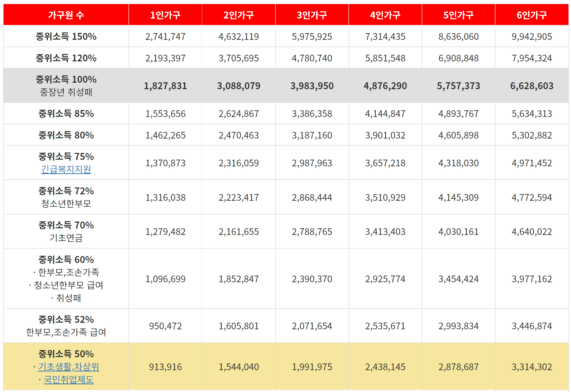Open the 기초생활,차상위 link
The width and height of the screenshot is (571, 392).
[68, 367]
